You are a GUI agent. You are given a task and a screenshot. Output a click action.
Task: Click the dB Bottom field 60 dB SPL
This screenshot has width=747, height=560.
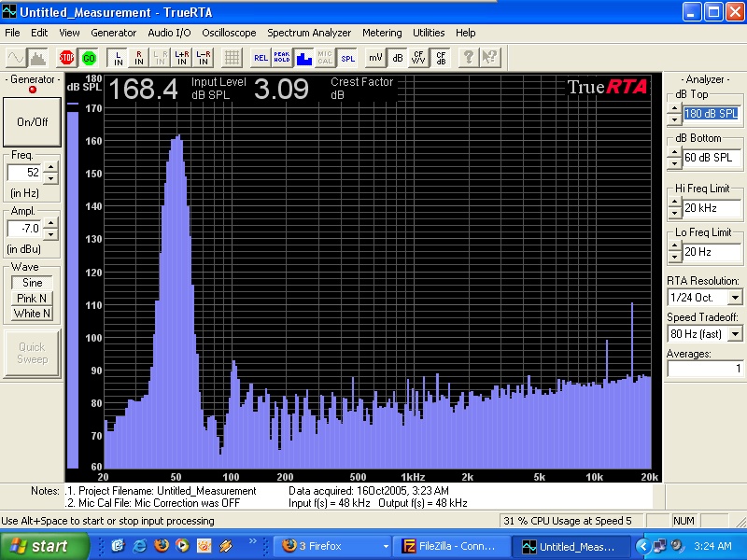click(x=711, y=157)
